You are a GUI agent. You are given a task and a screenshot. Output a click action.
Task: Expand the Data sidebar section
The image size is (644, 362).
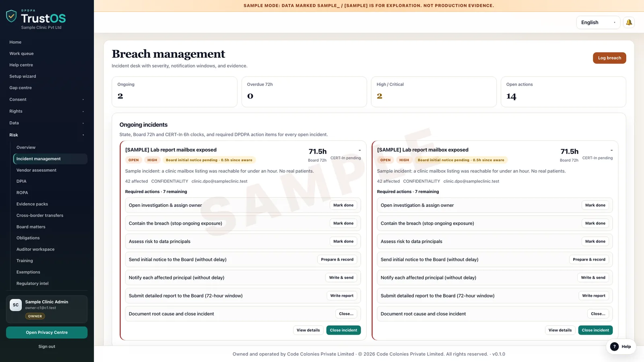[47, 123]
